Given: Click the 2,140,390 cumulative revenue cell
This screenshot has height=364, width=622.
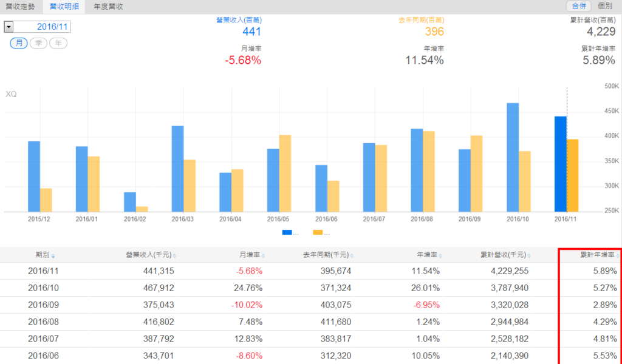Looking at the screenshot, I should tap(510, 356).
